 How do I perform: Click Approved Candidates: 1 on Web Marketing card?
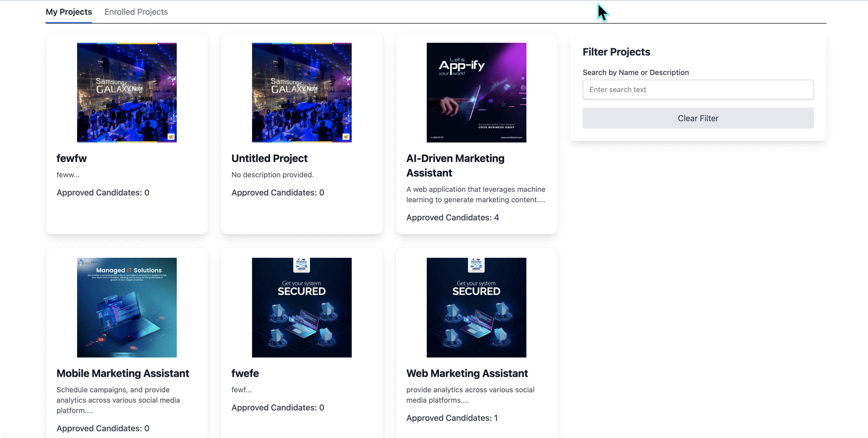coord(452,418)
